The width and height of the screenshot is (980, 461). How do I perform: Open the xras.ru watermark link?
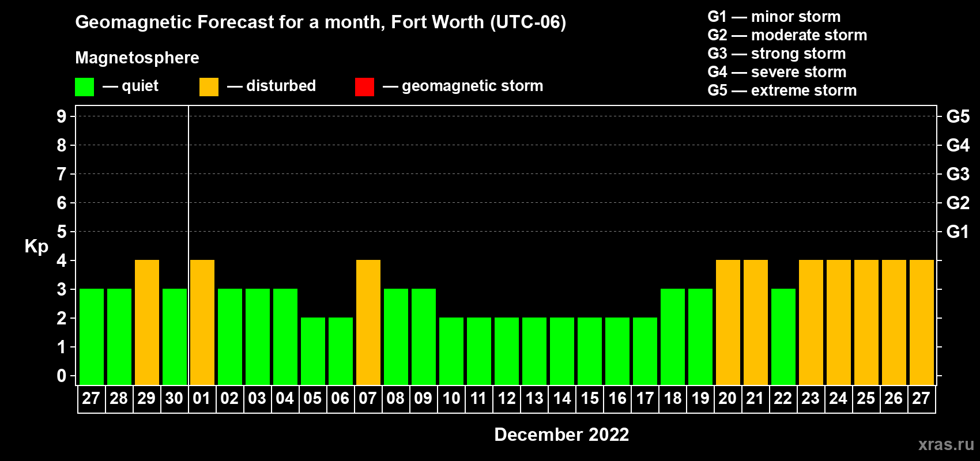point(945,444)
